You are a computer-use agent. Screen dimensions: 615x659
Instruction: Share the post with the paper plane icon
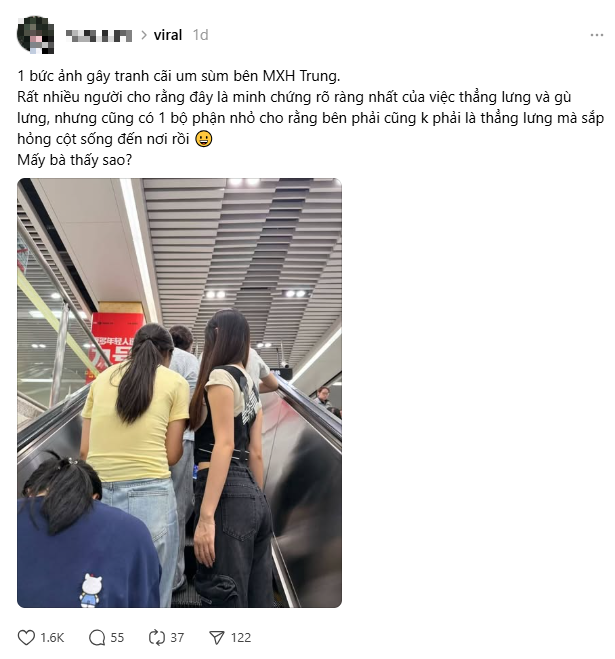click(217, 638)
